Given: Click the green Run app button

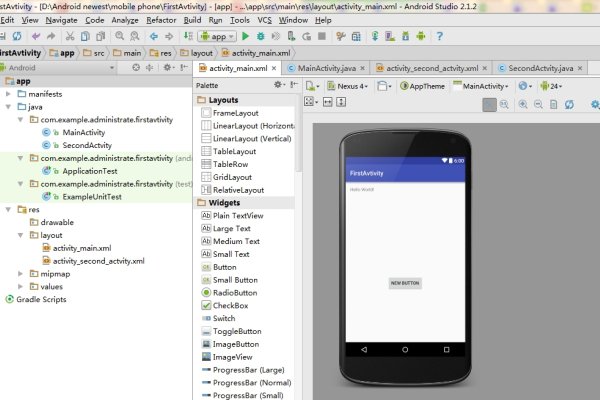Looking at the screenshot, I should coord(245,36).
